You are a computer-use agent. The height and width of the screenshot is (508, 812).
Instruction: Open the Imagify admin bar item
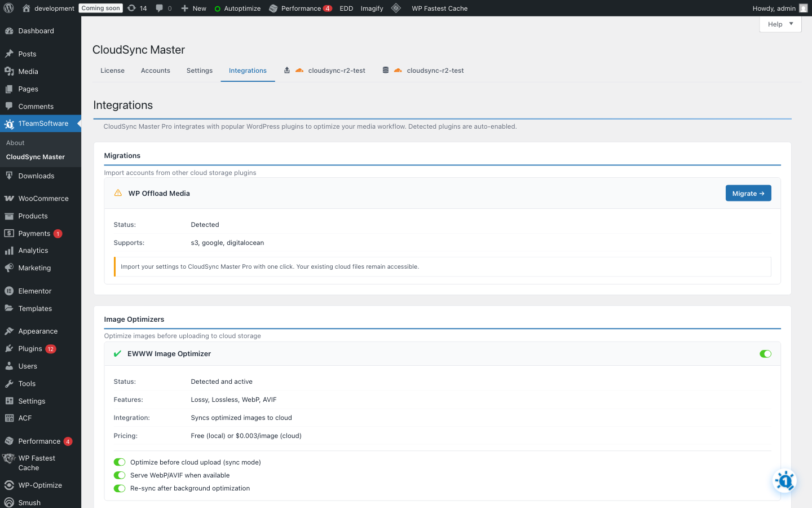coord(372,8)
